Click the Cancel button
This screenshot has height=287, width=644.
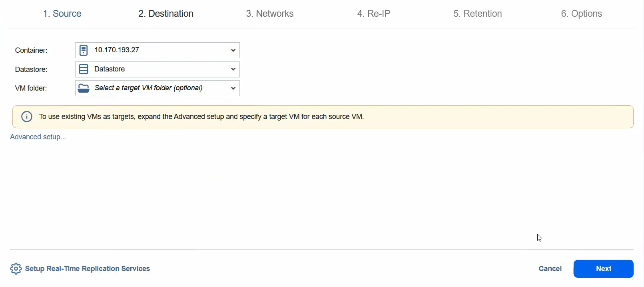(550, 269)
